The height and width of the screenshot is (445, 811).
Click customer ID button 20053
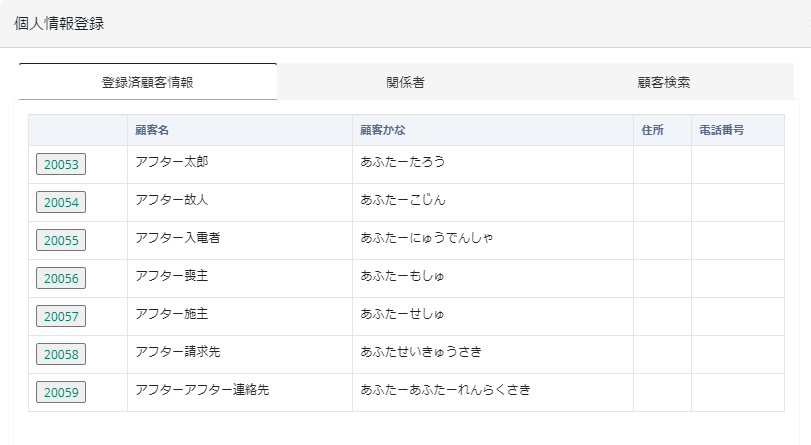pos(61,165)
